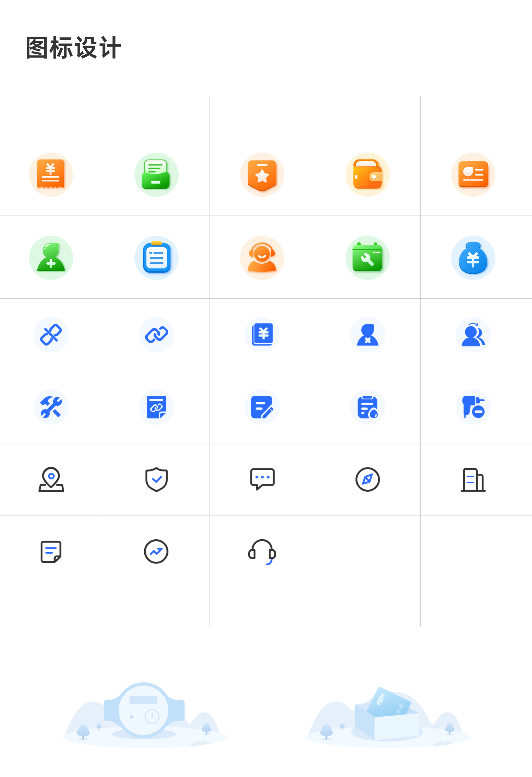Click the outline headphones icon
The image size is (532, 777).
(x=262, y=552)
